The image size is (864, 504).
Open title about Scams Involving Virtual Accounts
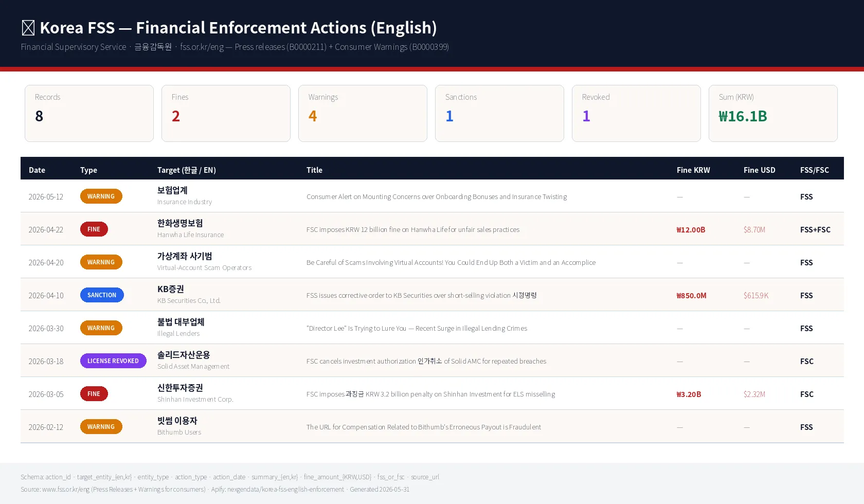451,263
